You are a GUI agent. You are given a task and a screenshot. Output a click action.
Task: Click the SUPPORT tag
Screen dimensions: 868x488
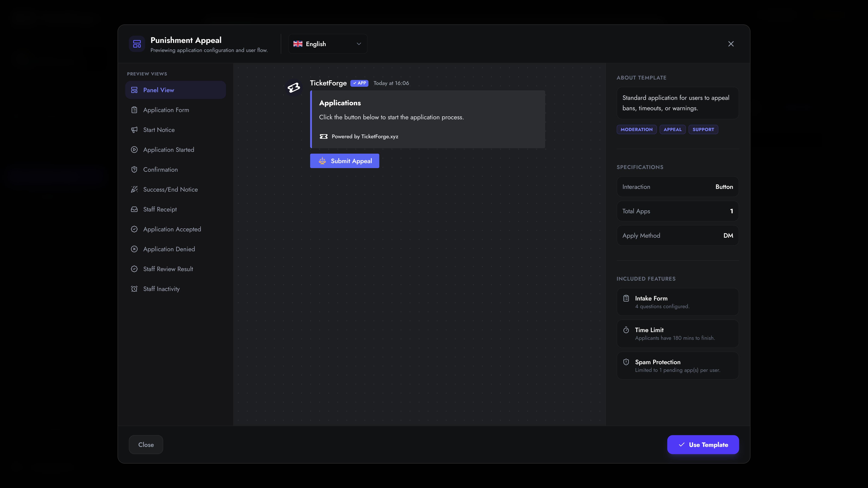(703, 129)
